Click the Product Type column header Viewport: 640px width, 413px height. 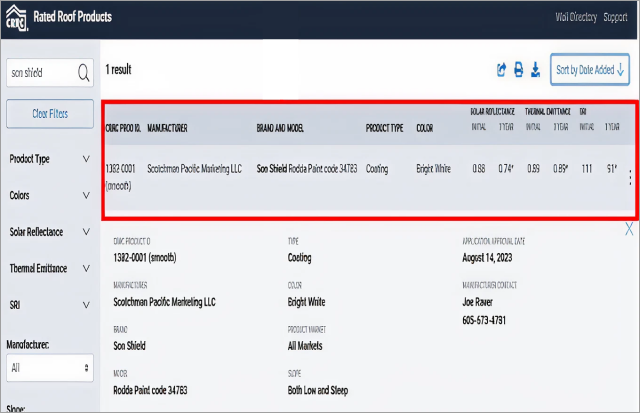384,128
